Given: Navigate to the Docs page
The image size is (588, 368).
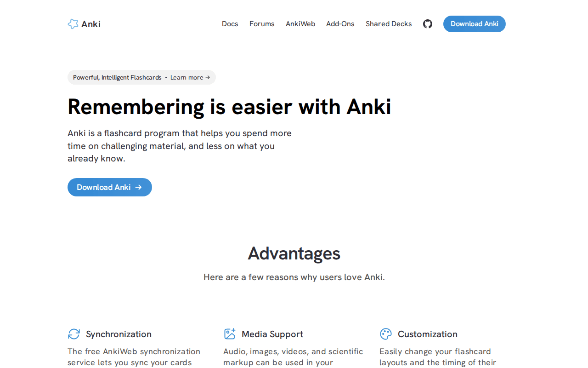Looking at the screenshot, I should coord(230,23).
